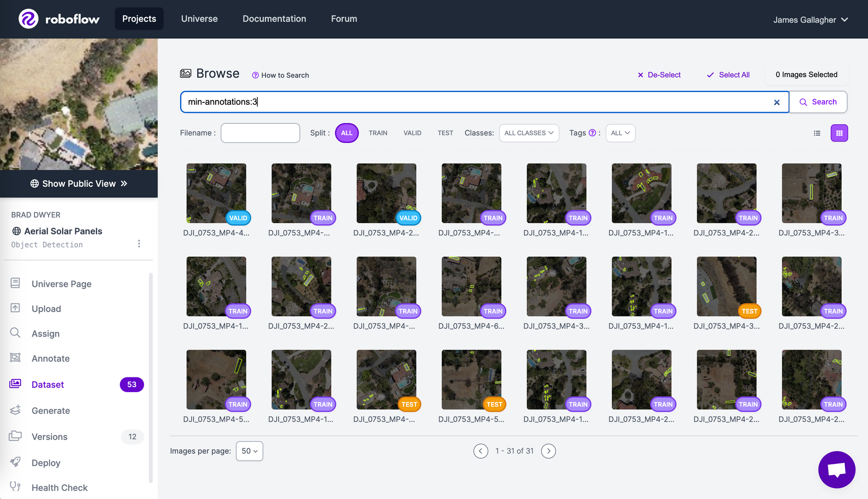The image size is (868, 499).
Task: Open the chat support bubble
Action: pos(836,469)
